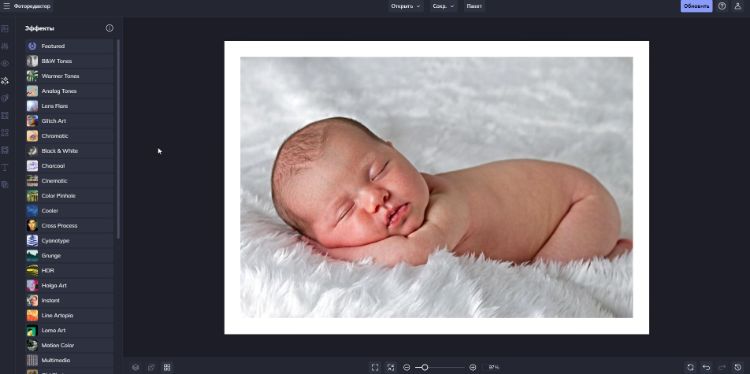
Task: Click the reset/rotate icon in bottom right
Action: pos(690,367)
